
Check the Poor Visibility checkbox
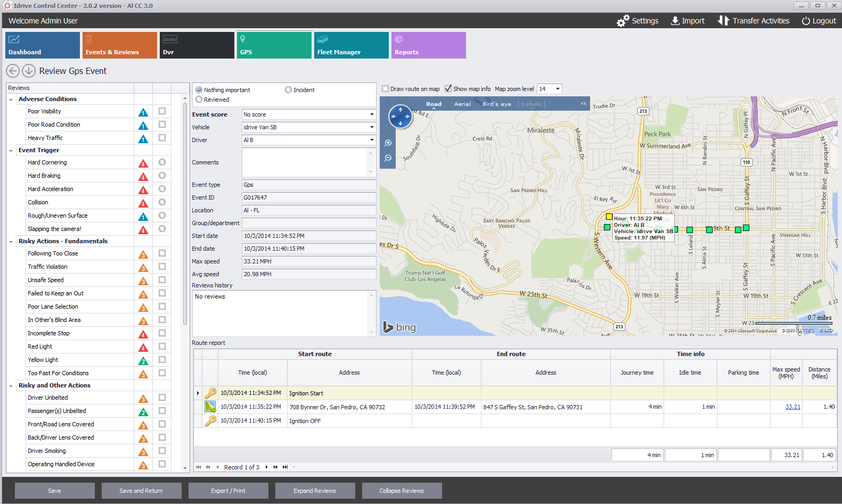click(x=162, y=111)
